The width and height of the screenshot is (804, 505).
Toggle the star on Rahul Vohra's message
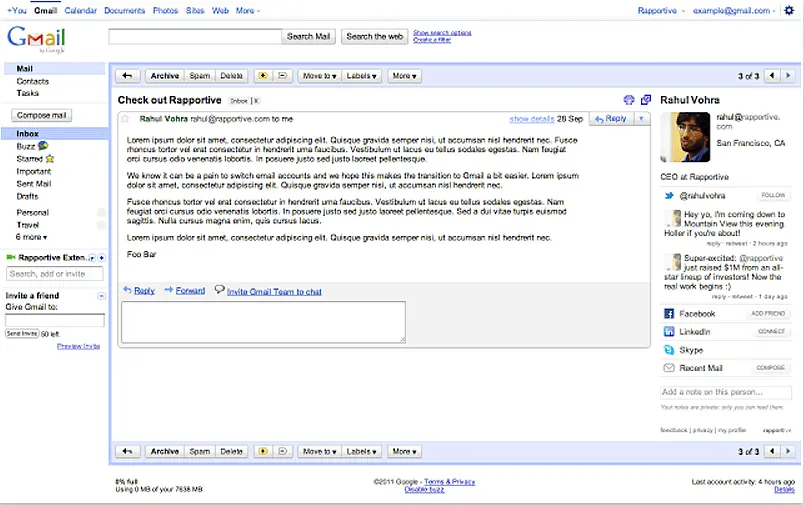pyautogui.click(x=126, y=118)
